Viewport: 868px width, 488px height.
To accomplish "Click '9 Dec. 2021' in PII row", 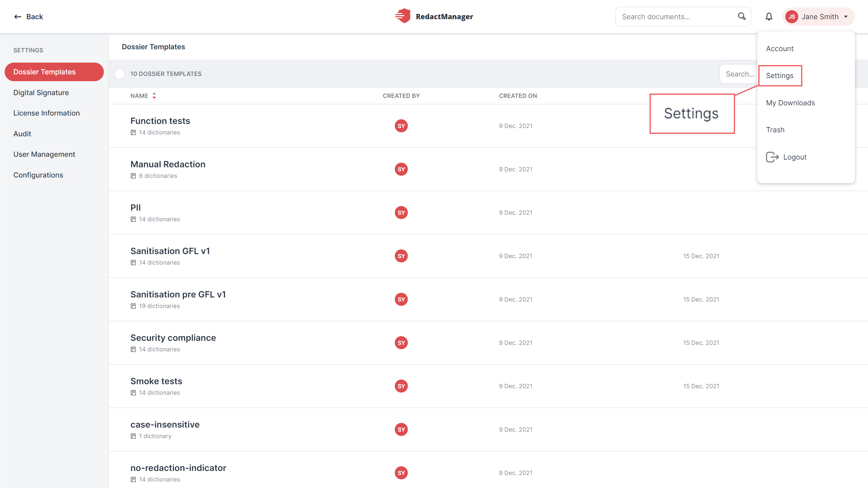I will 516,213.
